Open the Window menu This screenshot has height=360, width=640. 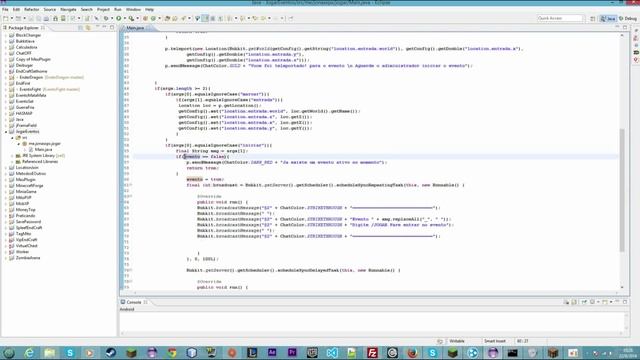point(133,9)
